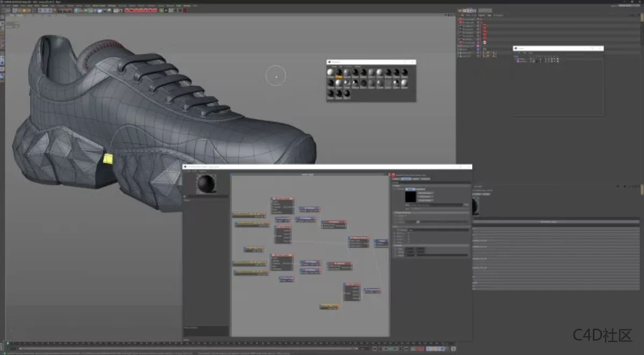
Task: Toggle the viewport visibility dot of the top object
Action: click(479, 18)
